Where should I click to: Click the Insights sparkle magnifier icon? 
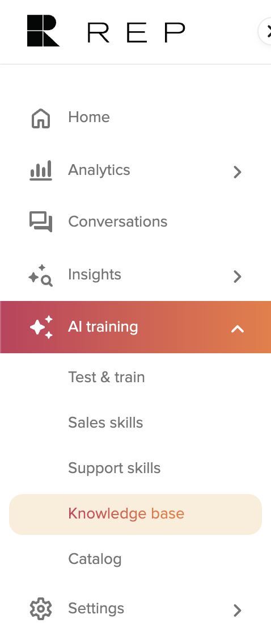[x=41, y=275]
